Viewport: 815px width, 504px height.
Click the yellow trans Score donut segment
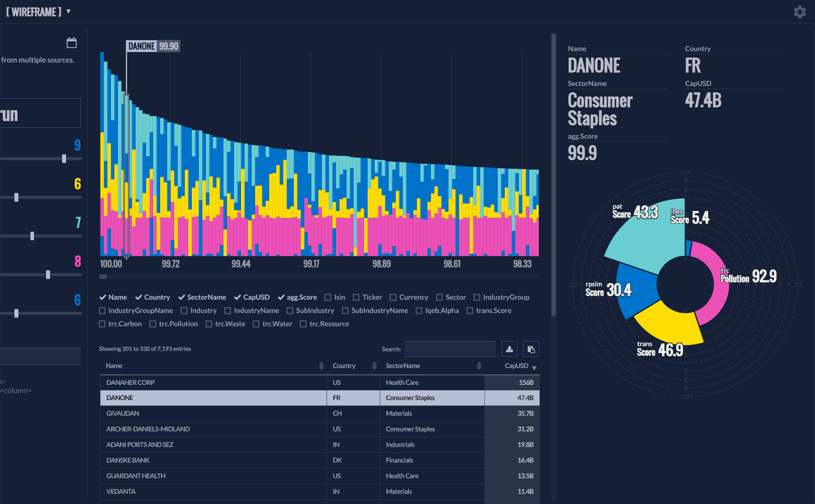(x=673, y=324)
